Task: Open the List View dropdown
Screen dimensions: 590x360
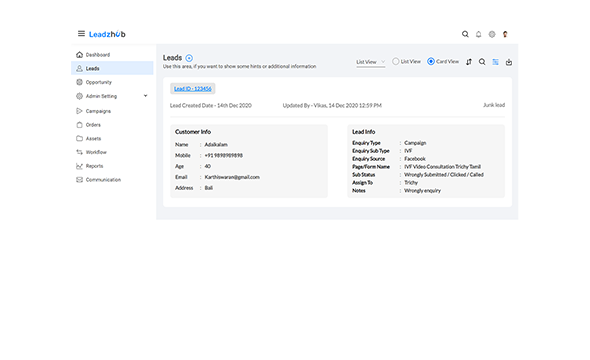Action: 371,62
